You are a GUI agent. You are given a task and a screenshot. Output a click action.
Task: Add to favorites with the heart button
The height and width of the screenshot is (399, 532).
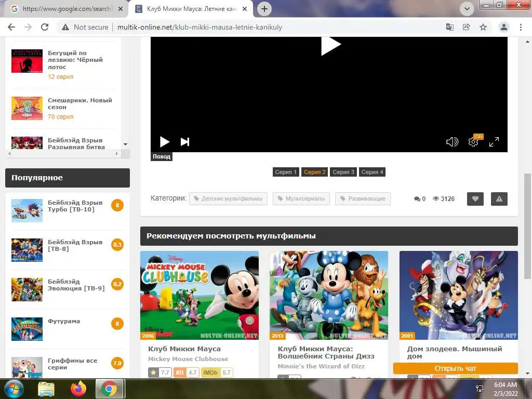[x=475, y=199]
